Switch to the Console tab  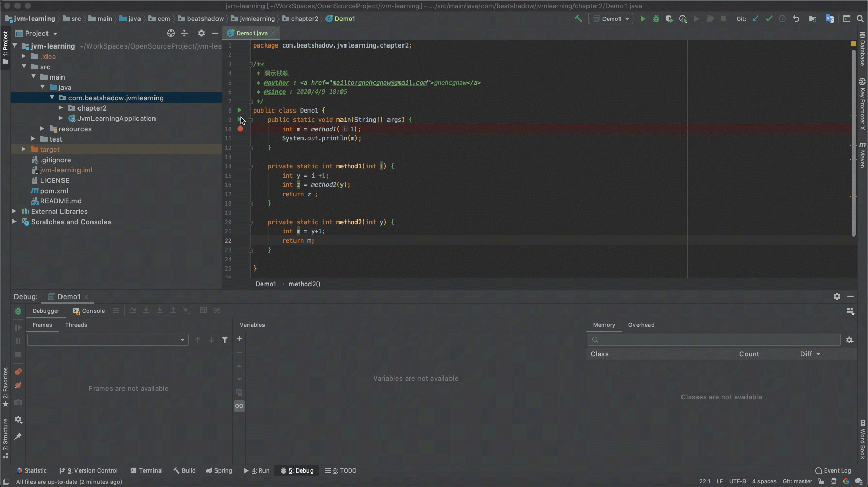coord(89,311)
